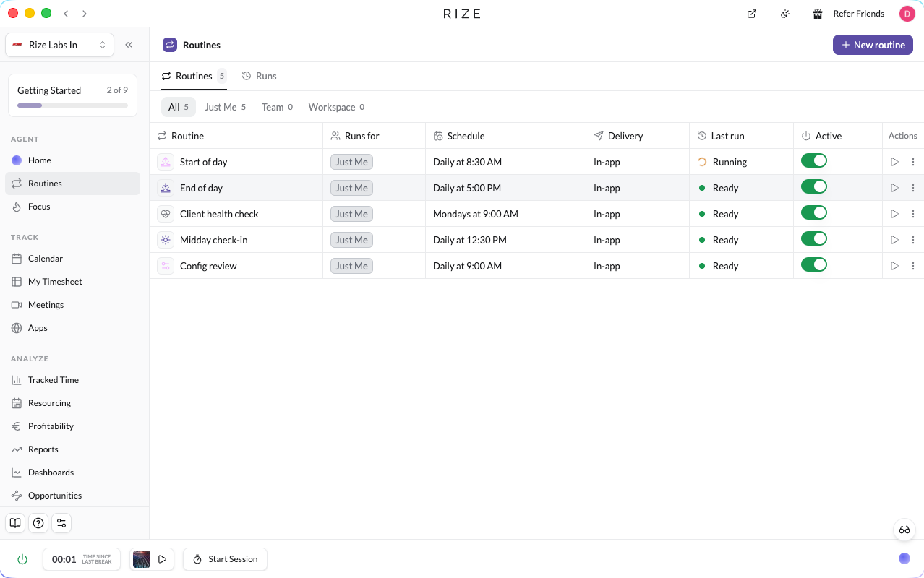The image size is (924, 578).
Task: Open Refer Friends link
Action: [859, 14]
